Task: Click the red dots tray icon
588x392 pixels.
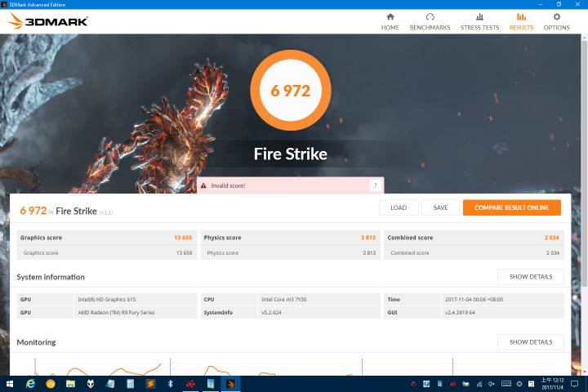Action: [452, 384]
